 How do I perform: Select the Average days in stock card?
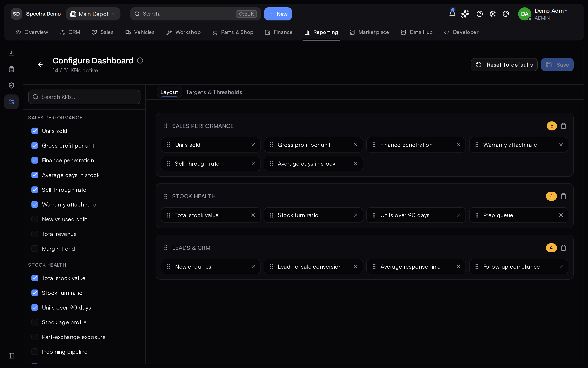(313, 164)
